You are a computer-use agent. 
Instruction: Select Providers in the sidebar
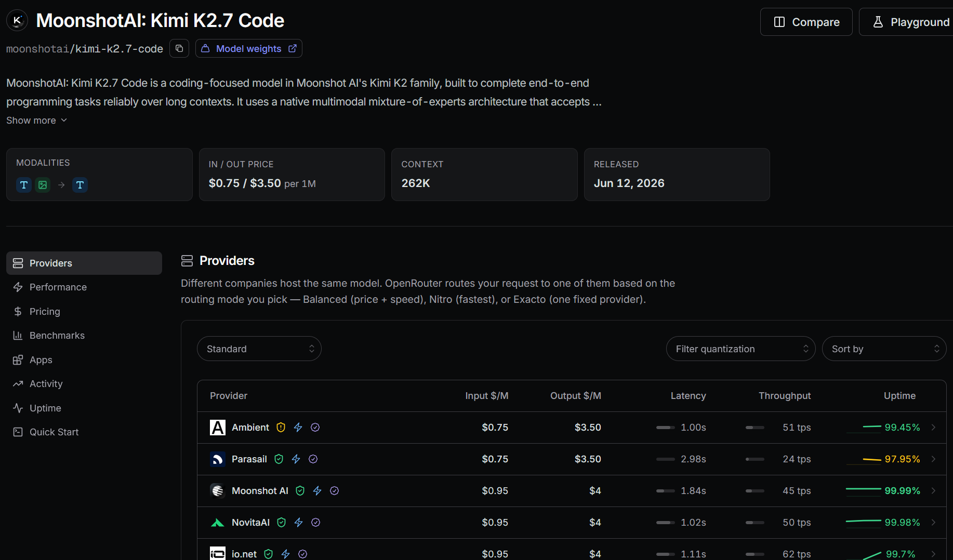click(x=84, y=263)
